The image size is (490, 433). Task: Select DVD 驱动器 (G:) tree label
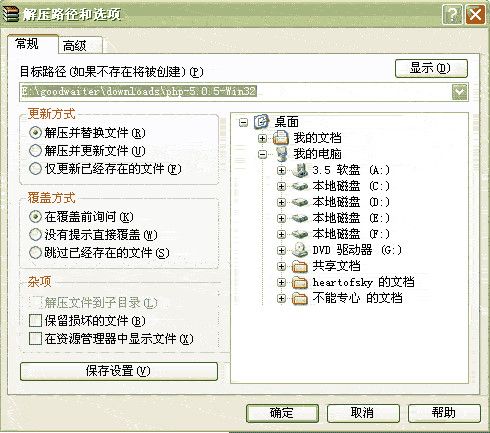[x=357, y=250]
